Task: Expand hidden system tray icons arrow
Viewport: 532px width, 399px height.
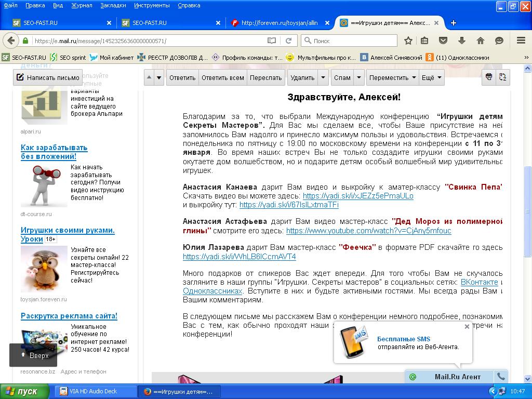Action: click(493, 391)
